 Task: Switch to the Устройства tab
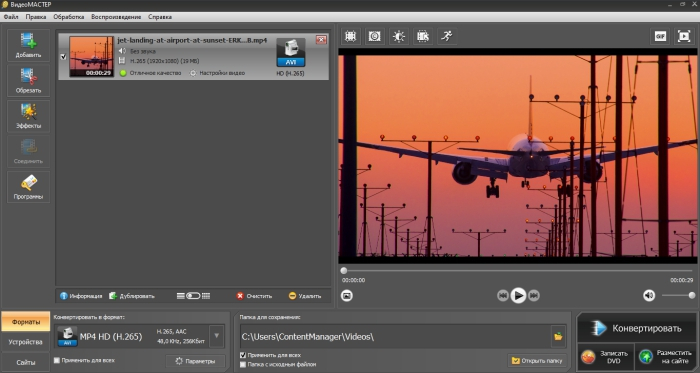coord(25,342)
